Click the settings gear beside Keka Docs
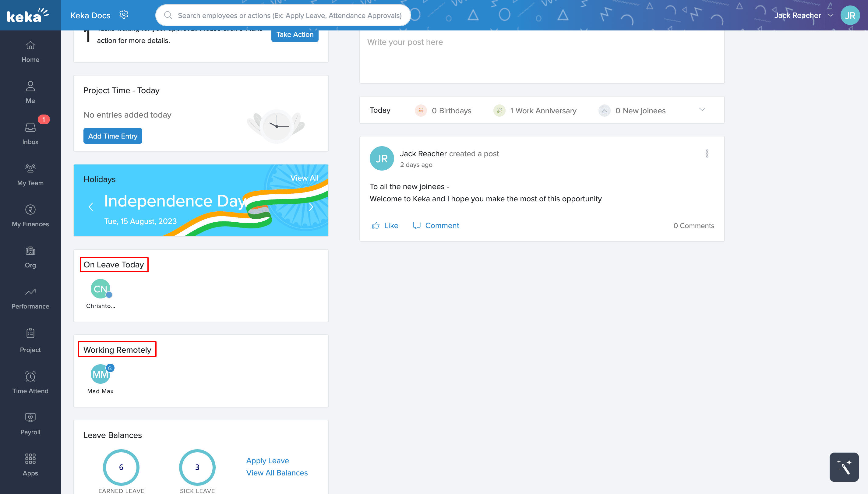The image size is (868, 494). 124,14
